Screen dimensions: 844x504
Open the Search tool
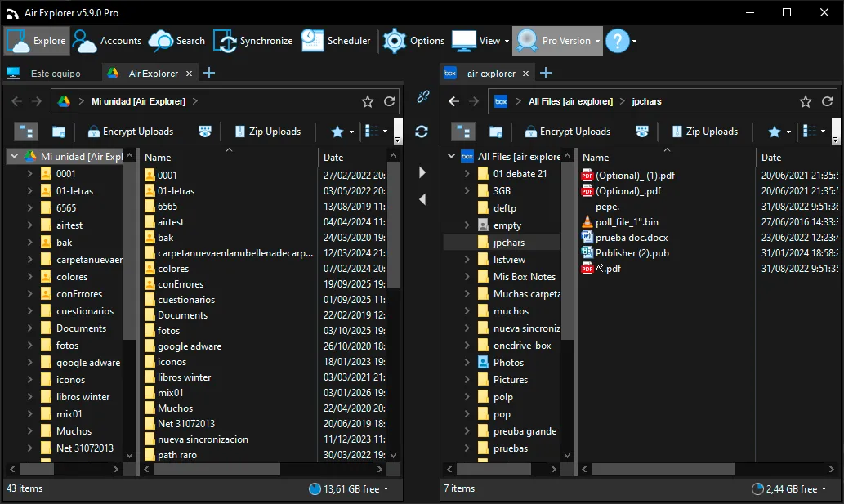click(x=176, y=41)
